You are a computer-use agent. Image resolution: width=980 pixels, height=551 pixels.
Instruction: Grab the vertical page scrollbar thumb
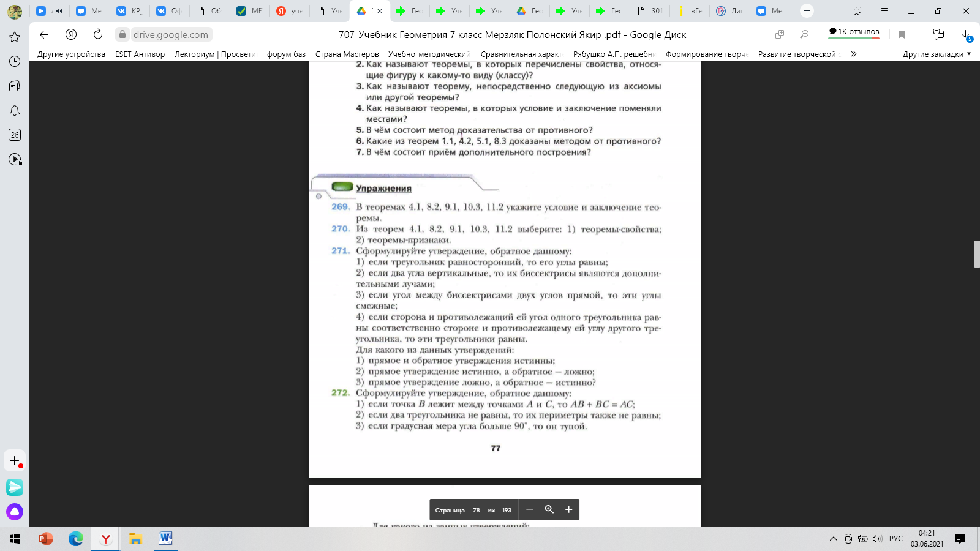(977, 254)
